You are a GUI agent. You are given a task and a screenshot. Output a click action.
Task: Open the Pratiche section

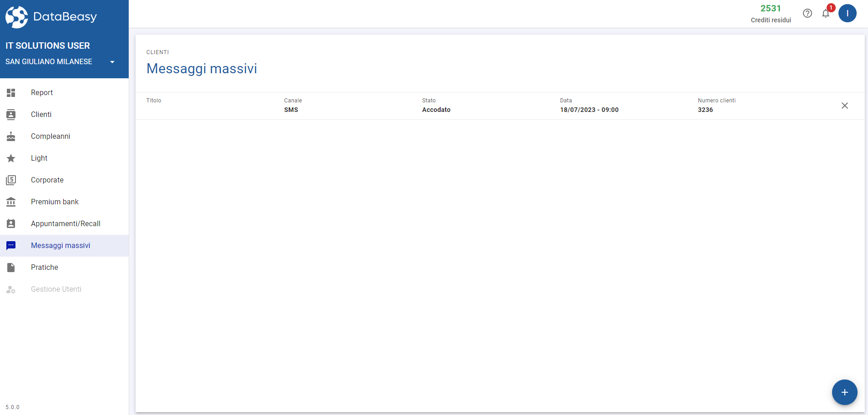pyautogui.click(x=45, y=268)
